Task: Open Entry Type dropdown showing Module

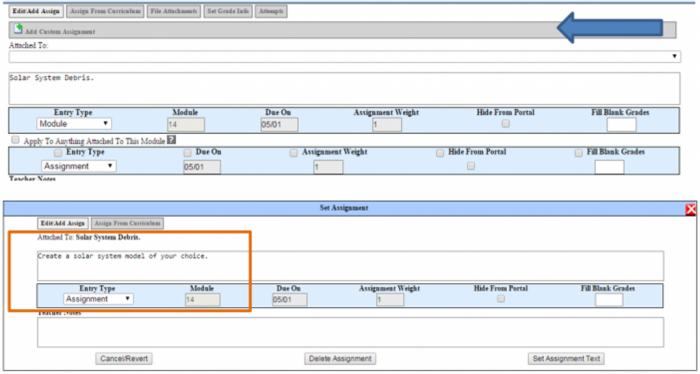Action: [x=74, y=124]
